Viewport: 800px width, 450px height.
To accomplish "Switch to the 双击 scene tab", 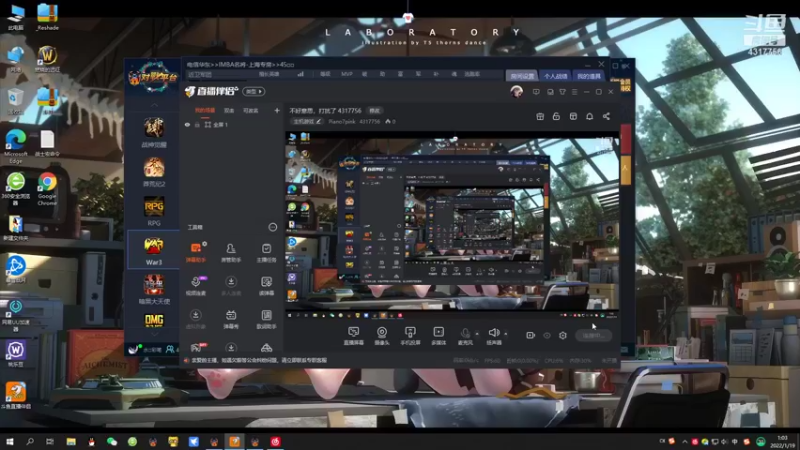I will tap(229, 110).
